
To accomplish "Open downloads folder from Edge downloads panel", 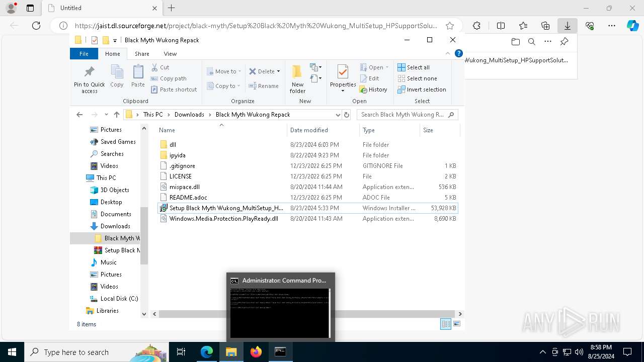I will [x=515, y=42].
